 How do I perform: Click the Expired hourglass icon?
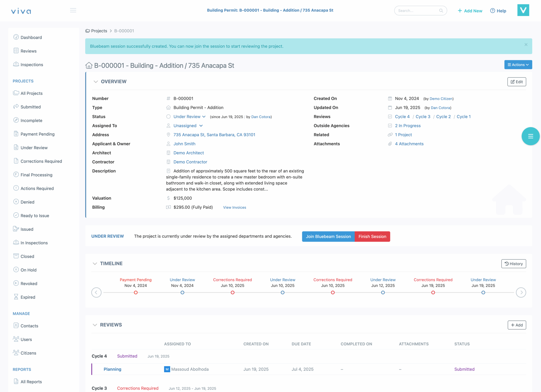16,297
